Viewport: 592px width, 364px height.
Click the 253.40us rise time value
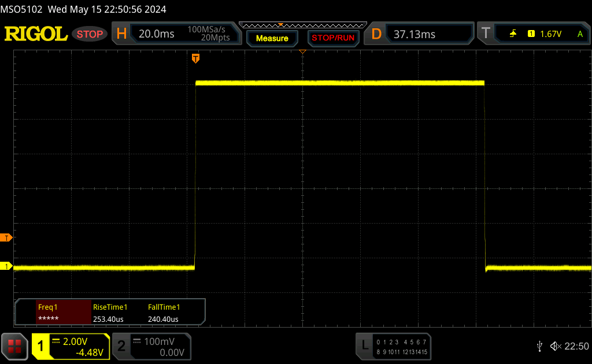pyautogui.click(x=108, y=319)
